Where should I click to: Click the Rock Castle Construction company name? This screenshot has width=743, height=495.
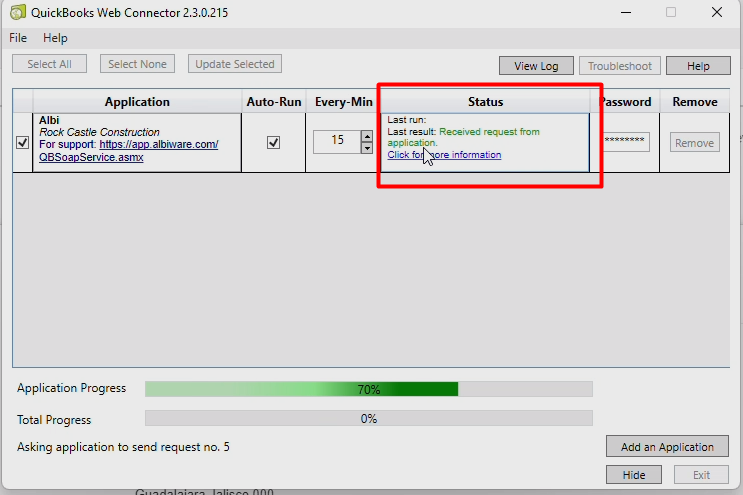99,132
